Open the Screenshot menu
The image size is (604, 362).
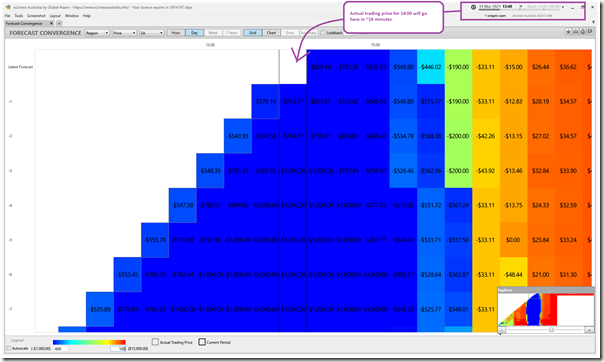(x=36, y=16)
